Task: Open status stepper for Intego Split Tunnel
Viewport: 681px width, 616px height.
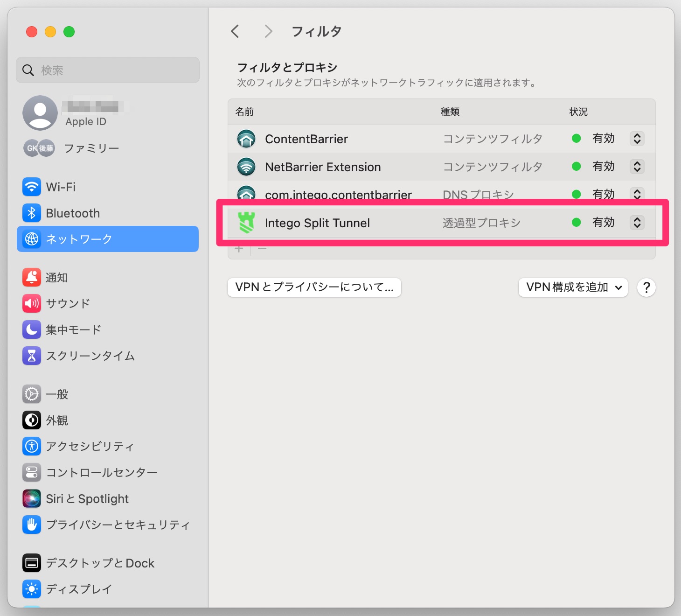Action: click(637, 223)
